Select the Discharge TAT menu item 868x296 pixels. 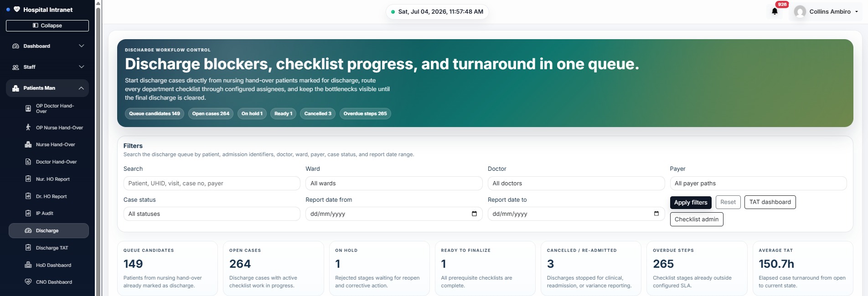click(49, 248)
